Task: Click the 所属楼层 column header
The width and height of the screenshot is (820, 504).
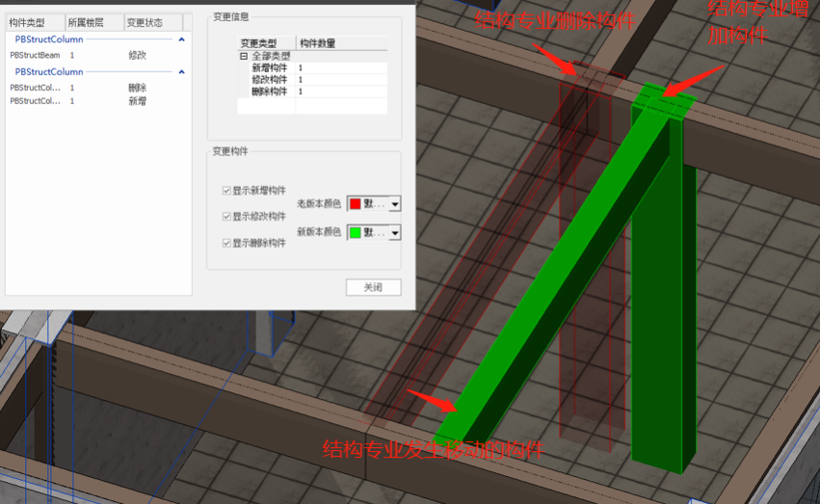Action: 94,22
